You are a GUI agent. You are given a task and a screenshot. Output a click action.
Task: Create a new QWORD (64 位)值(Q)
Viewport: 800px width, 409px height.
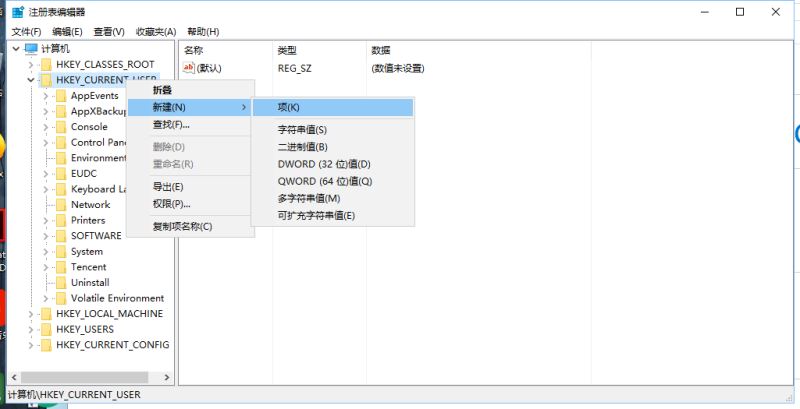pyautogui.click(x=333, y=181)
